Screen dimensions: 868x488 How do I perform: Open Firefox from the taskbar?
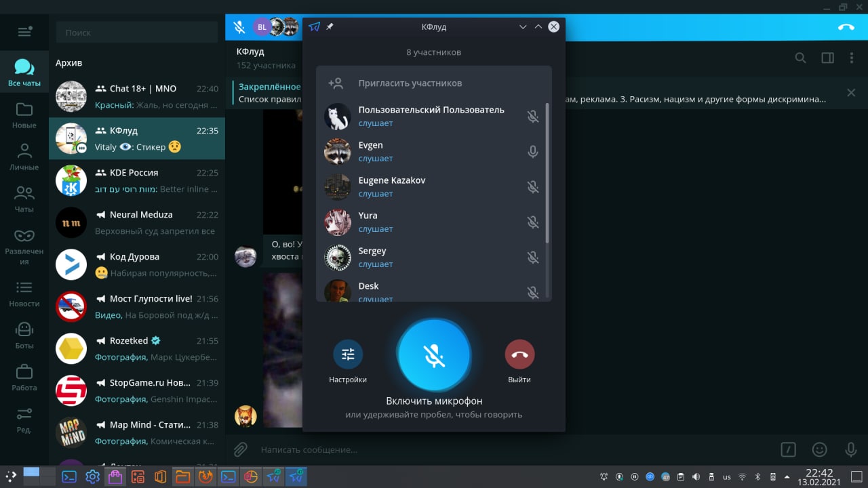(x=204, y=476)
